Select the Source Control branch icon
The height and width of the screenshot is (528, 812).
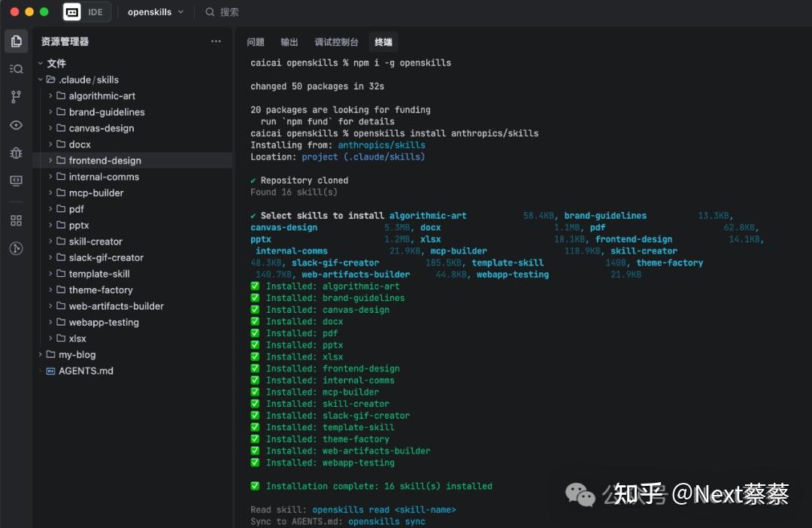[16, 96]
